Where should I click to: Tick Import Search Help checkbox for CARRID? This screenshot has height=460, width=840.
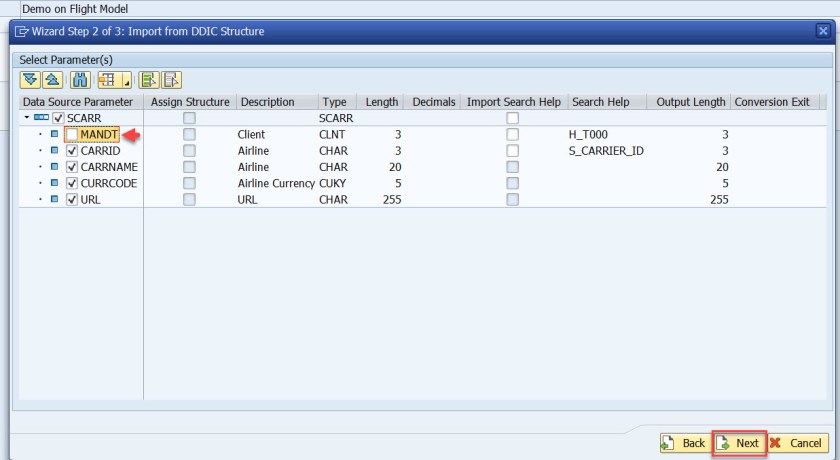[513, 150]
